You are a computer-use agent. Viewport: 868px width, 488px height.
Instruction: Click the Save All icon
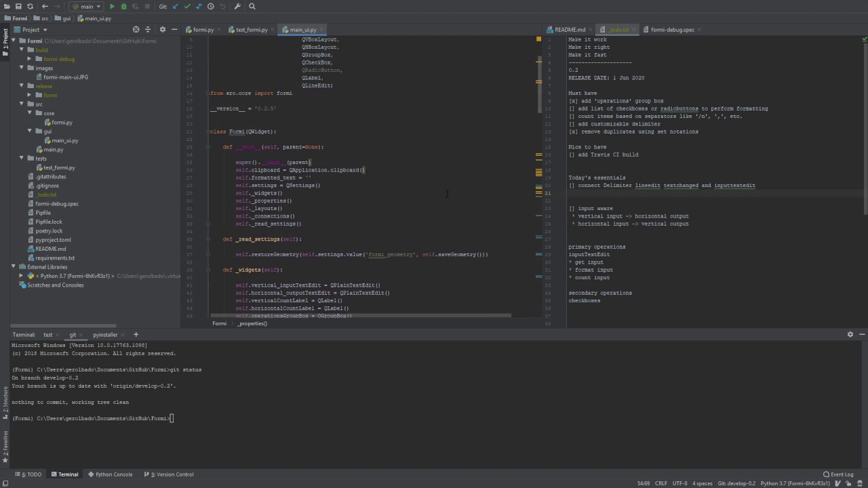(x=18, y=6)
